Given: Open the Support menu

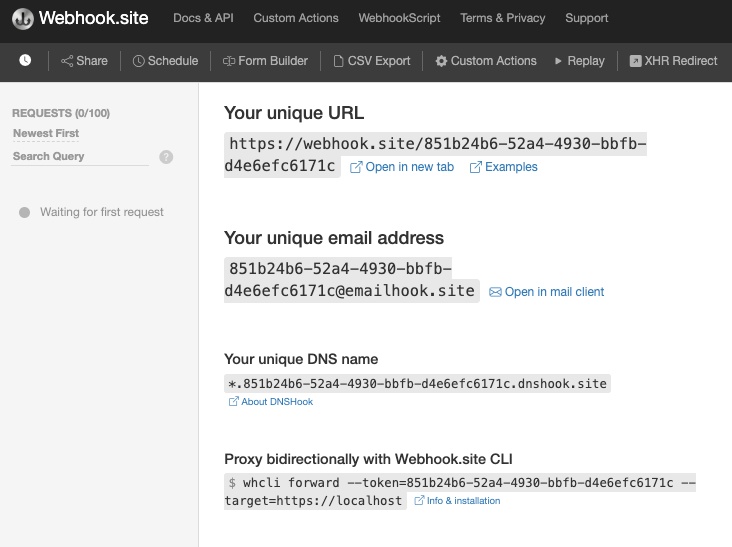Looking at the screenshot, I should point(586,18).
